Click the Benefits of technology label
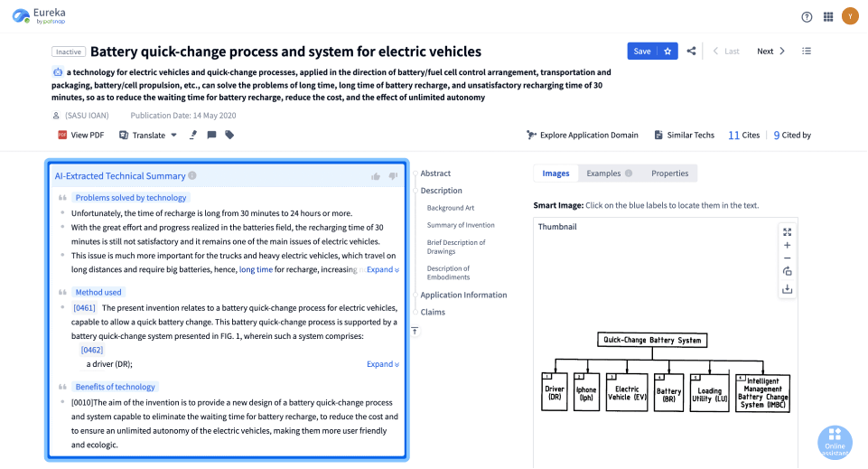The height and width of the screenshot is (469, 868). (x=115, y=387)
